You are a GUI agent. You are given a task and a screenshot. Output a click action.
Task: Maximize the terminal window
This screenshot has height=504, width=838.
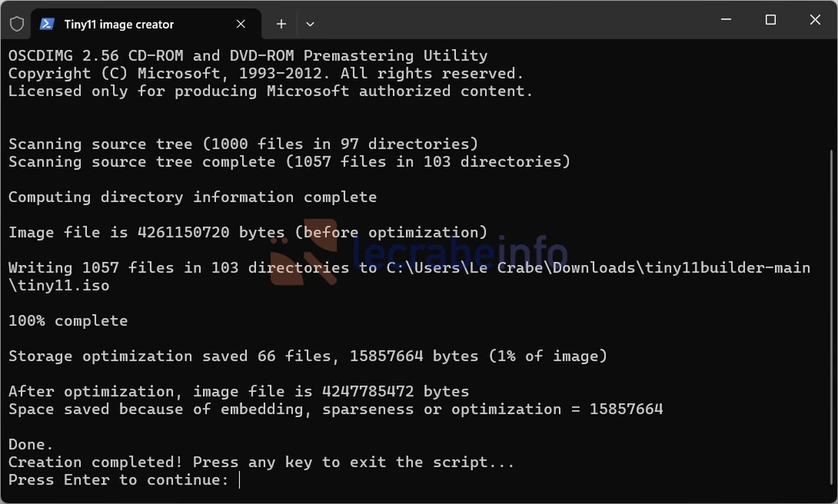771,20
